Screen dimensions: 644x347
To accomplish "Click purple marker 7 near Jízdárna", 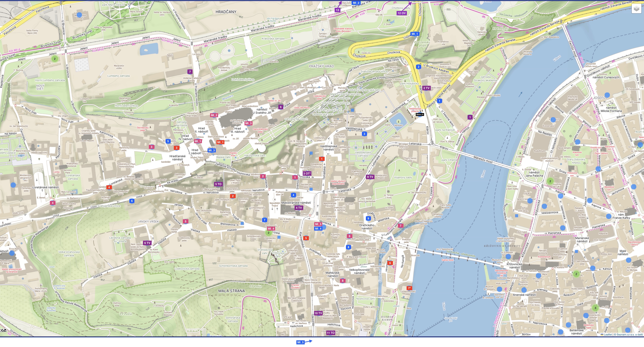I will (x=190, y=72).
